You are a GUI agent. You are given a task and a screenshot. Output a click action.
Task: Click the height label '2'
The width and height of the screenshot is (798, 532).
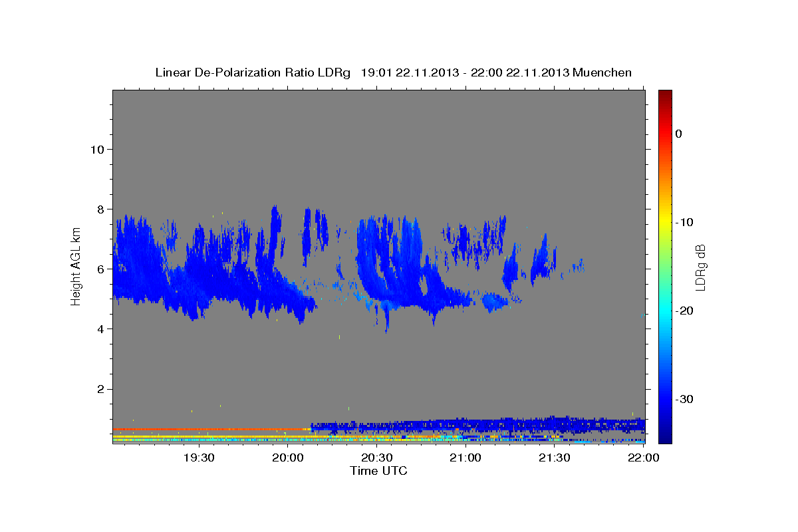[x=101, y=389]
